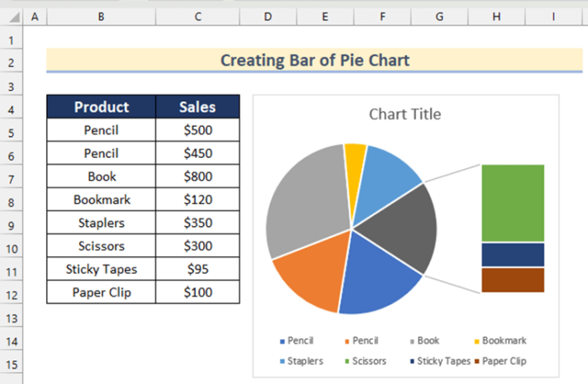Click the Chart Title text

pyautogui.click(x=405, y=114)
